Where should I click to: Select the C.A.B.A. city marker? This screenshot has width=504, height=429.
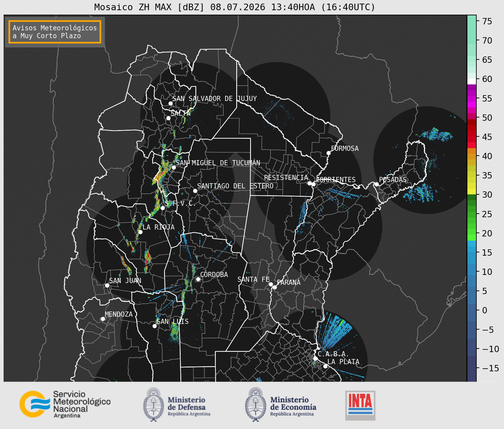(315, 358)
